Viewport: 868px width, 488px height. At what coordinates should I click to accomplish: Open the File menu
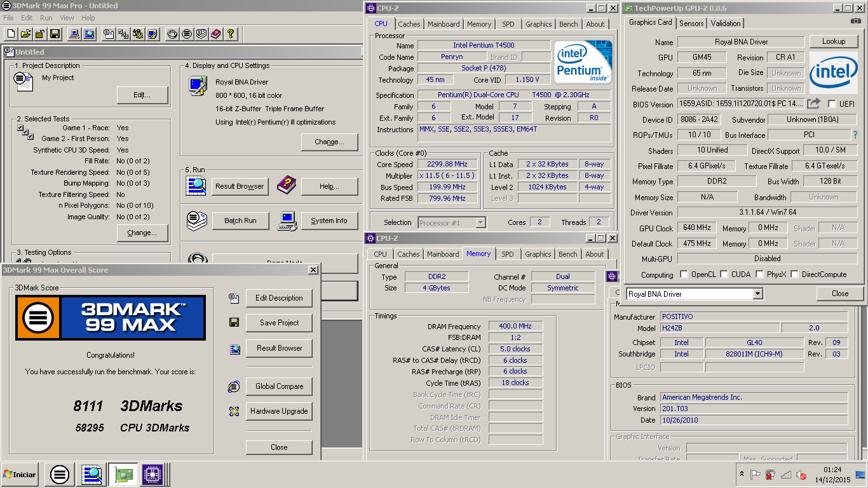pyautogui.click(x=9, y=18)
